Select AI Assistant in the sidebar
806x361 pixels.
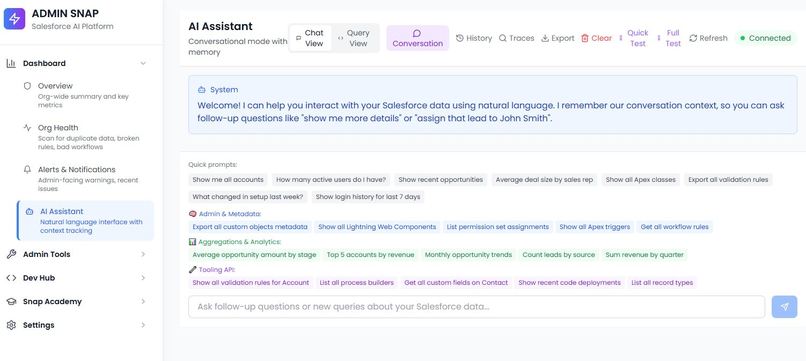tap(85, 221)
